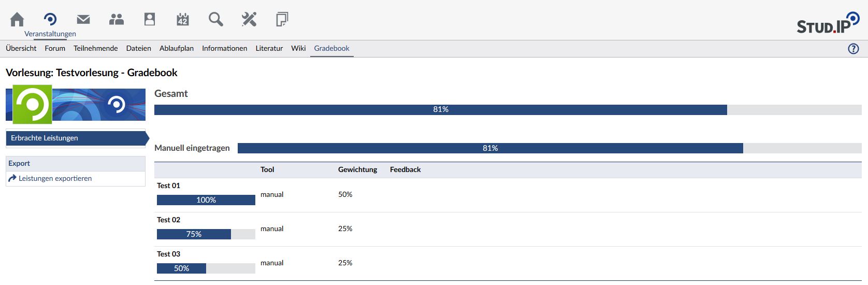Click the Gesamt 81% progress bar
Image resolution: width=868 pixels, height=285 pixels.
click(440, 109)
